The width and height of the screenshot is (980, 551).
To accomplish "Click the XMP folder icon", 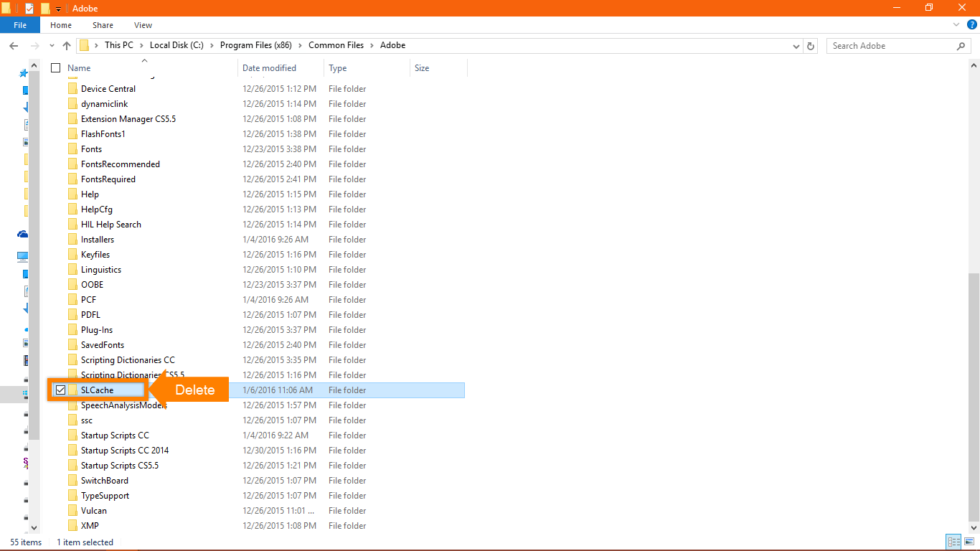I will [72, 526].
